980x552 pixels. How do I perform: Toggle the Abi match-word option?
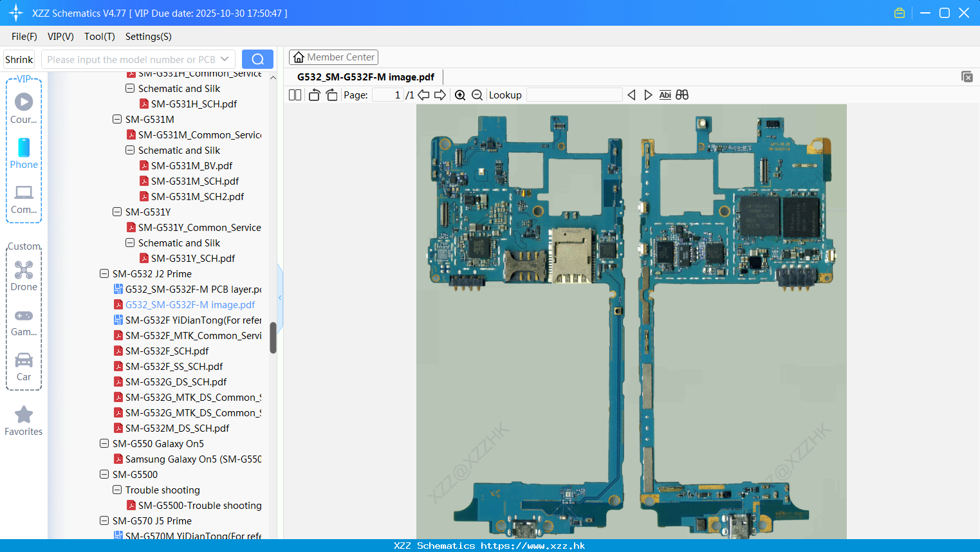(x=665, y=95)
